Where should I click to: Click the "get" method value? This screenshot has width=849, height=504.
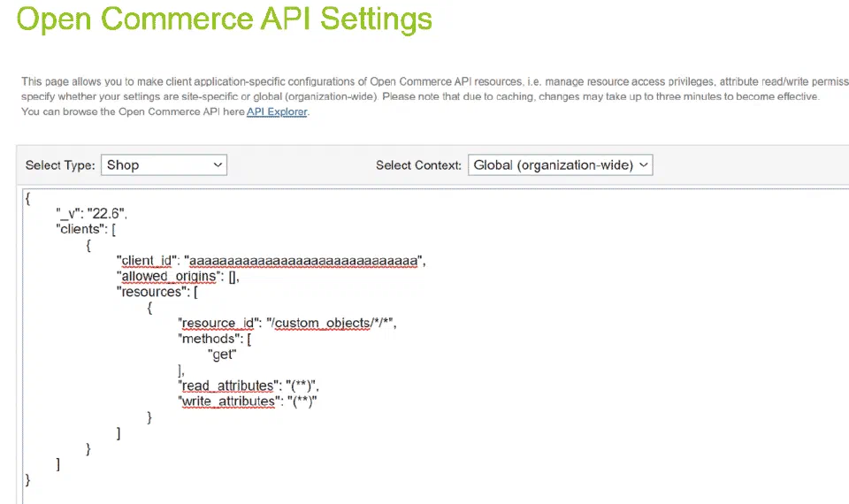point(222,355)
